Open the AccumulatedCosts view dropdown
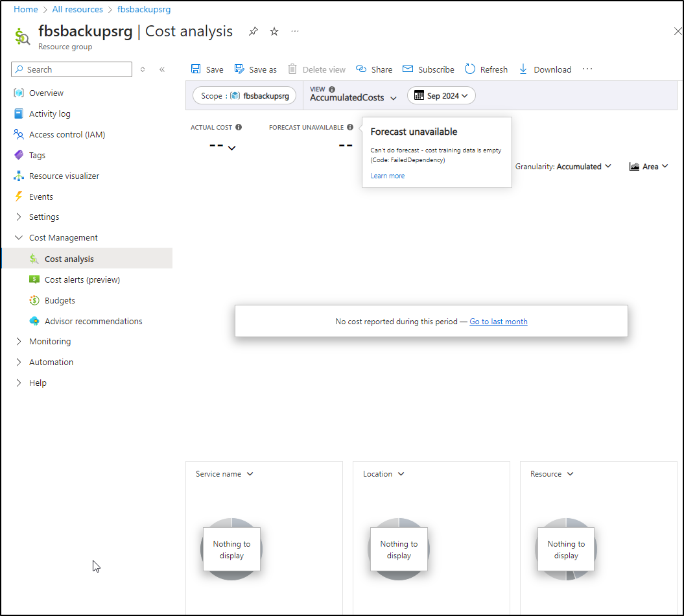Screen dimensions: 684x616 pos(353,98)
